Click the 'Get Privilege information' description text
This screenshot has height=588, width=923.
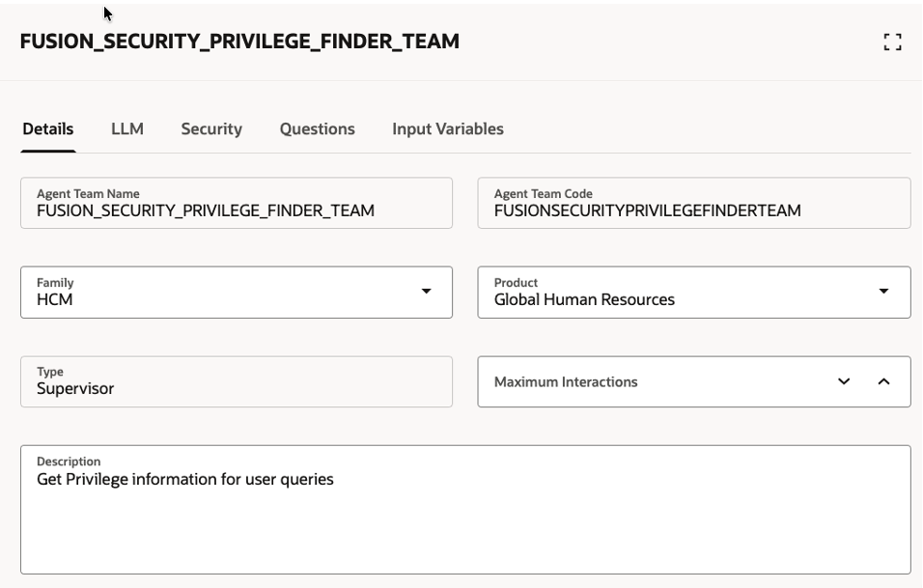point(185,478)
